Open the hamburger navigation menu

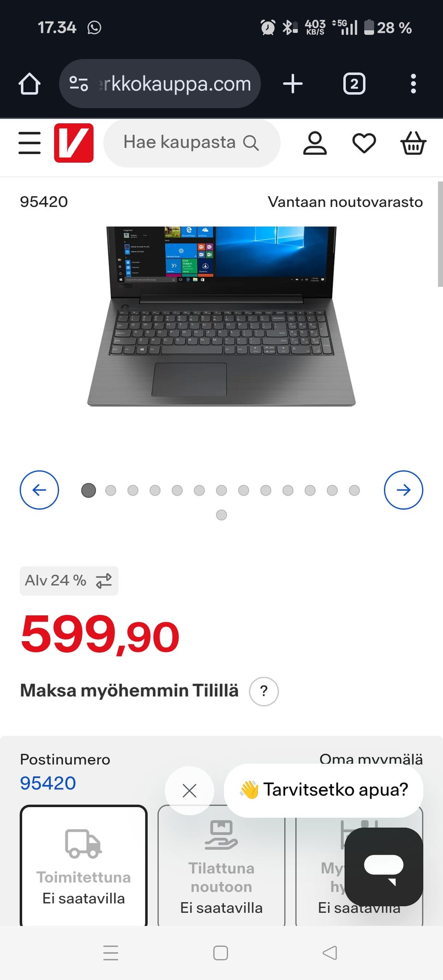point(30,143)
